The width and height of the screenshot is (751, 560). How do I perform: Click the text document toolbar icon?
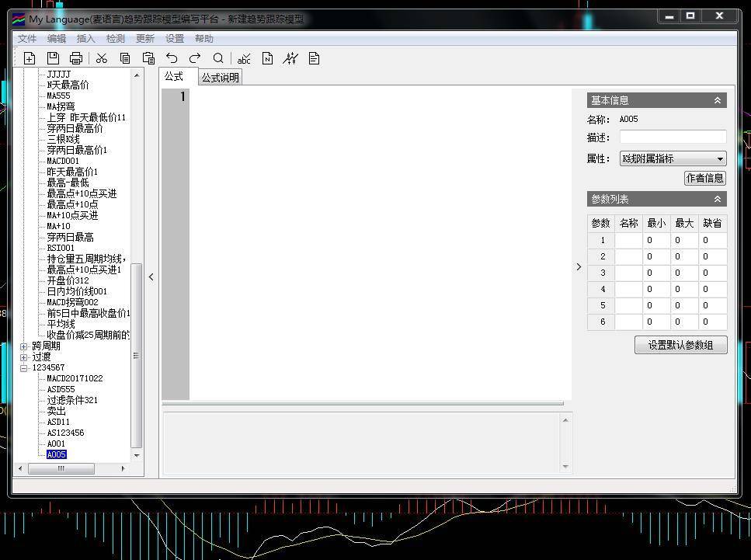click(315, 58)
